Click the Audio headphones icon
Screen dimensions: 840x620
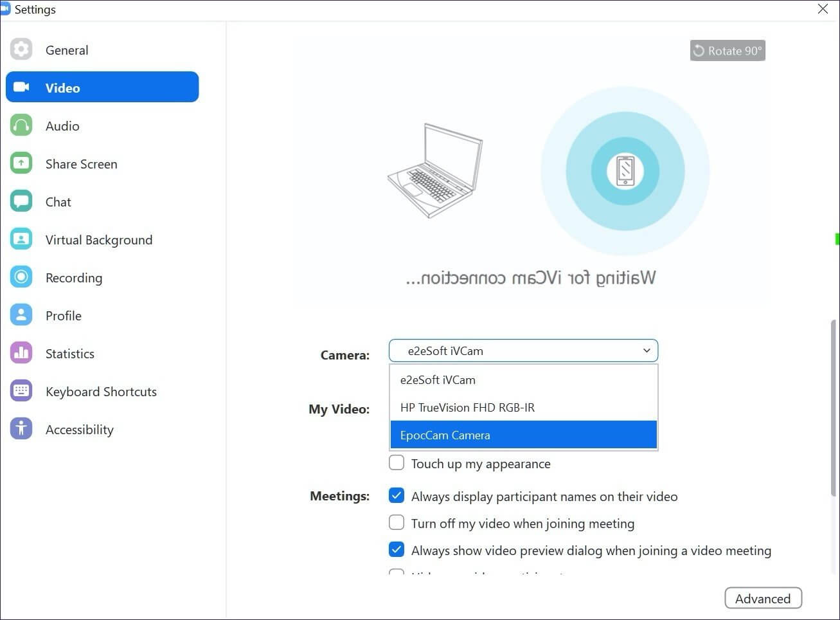[21, 125]
